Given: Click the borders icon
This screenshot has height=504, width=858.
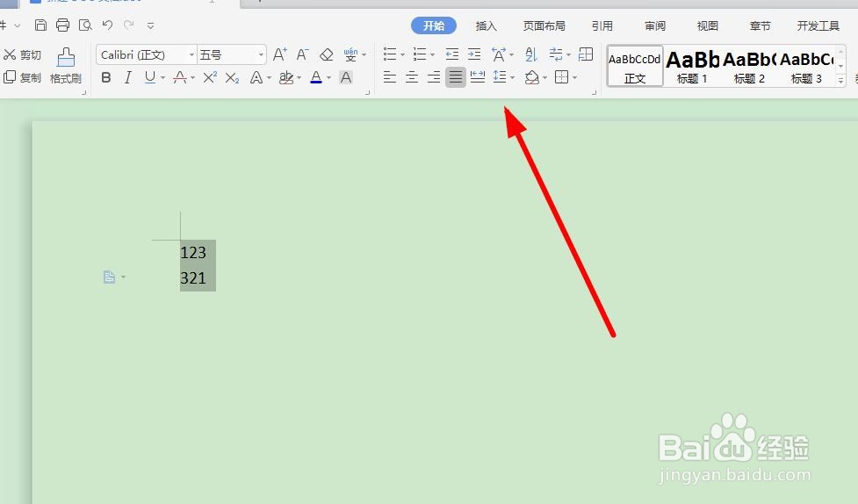Looking at the screenshot, I should (561, 77).
